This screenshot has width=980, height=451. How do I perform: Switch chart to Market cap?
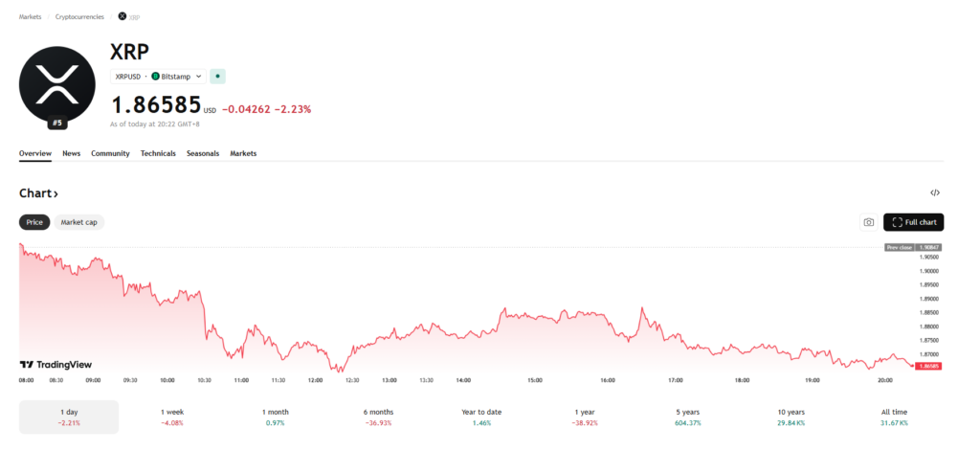[x=78, y=222]
